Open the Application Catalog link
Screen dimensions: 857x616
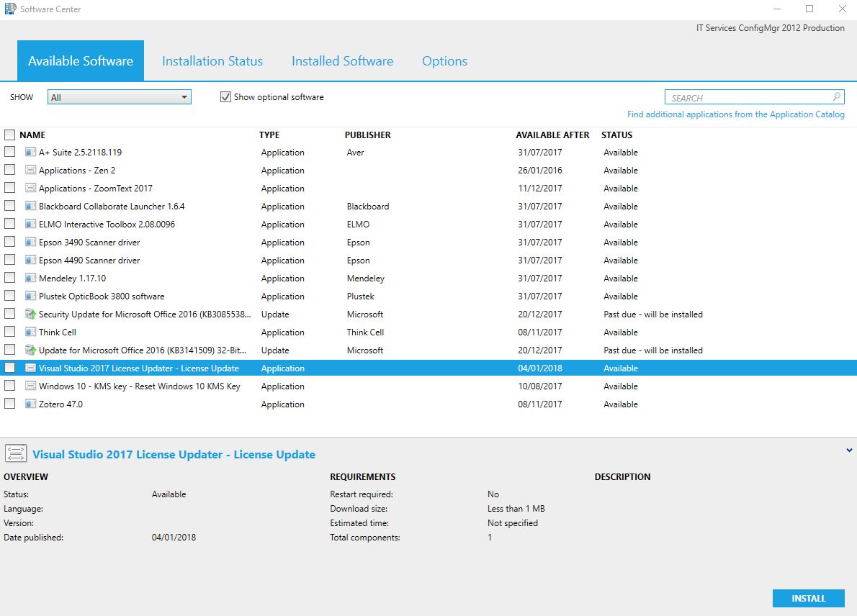[x=736, y=114]
